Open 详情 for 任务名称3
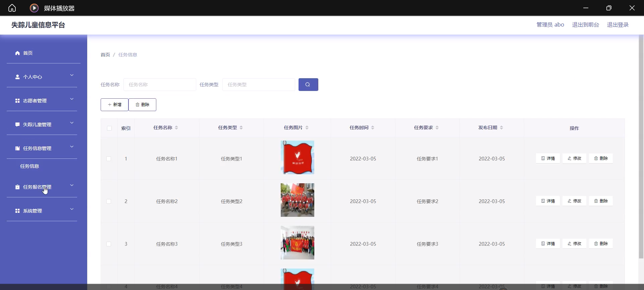This screenshot has width=644, height=290. pos(548,244)
